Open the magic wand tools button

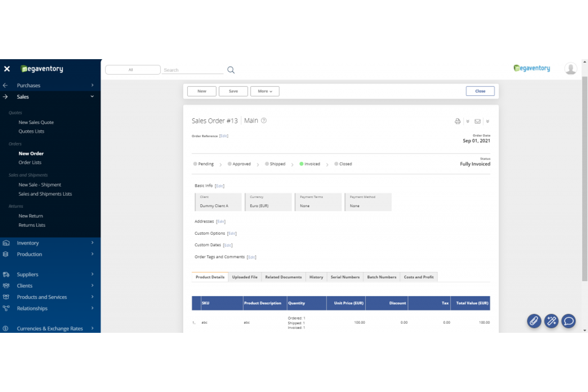click(x=551, y=321)
